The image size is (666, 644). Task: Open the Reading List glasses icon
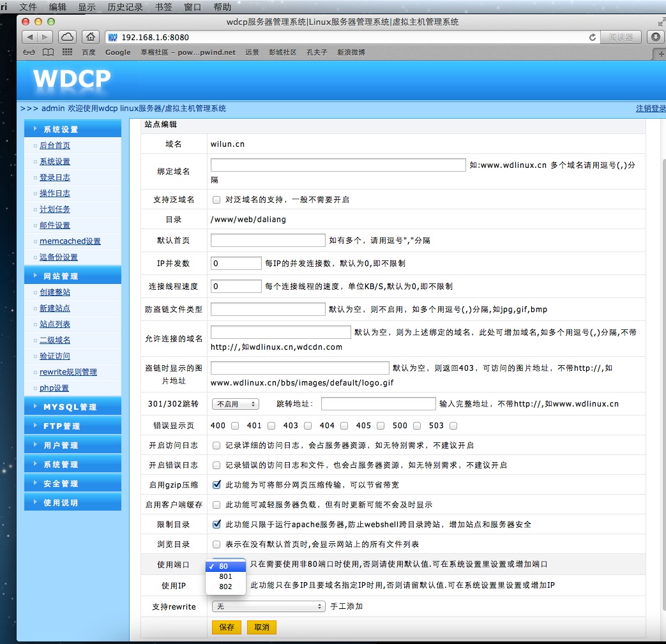(x=29, y=52)
